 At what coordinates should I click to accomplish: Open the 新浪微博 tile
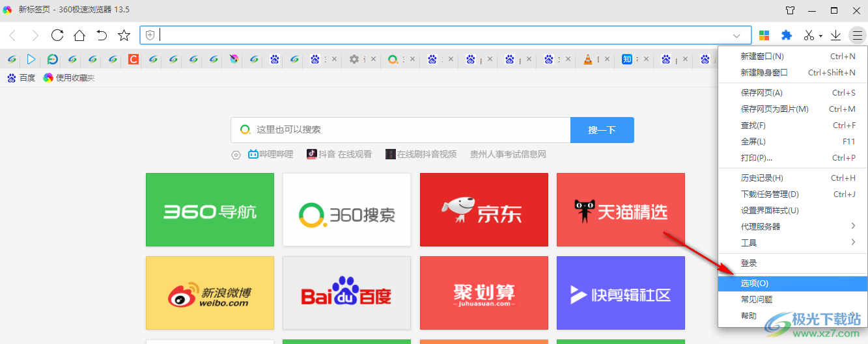(x=210, y=293)
